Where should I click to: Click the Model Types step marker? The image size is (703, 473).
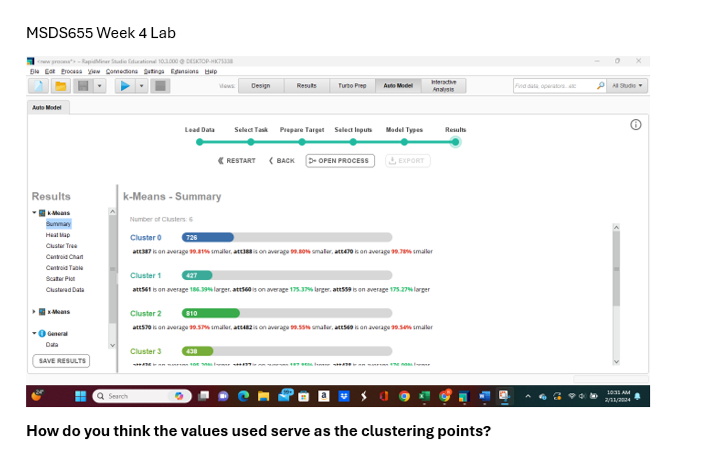click(x=404, y=142)
